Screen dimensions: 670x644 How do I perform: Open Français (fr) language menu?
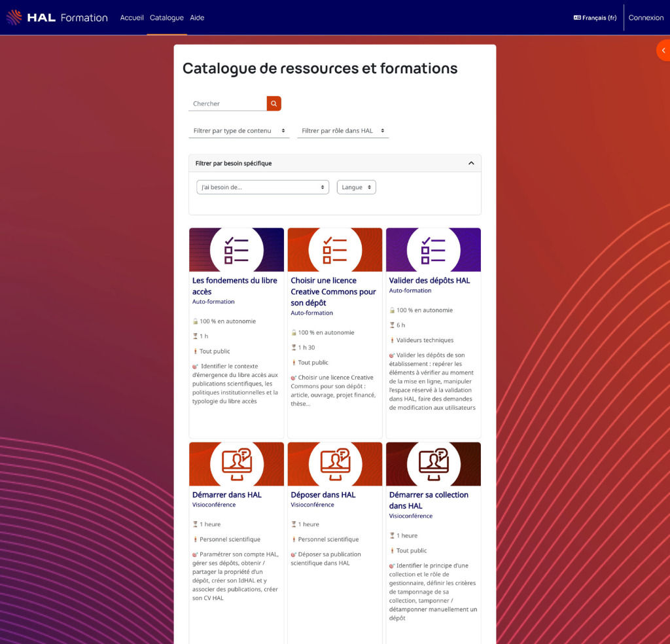coord(595,18)
